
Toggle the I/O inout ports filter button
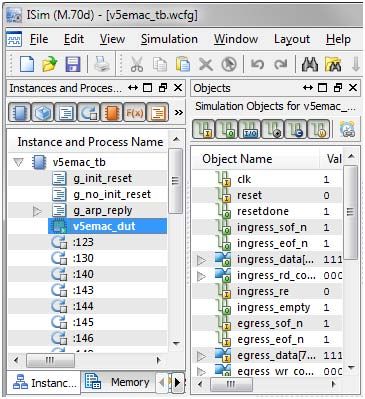tap(250, 129)
